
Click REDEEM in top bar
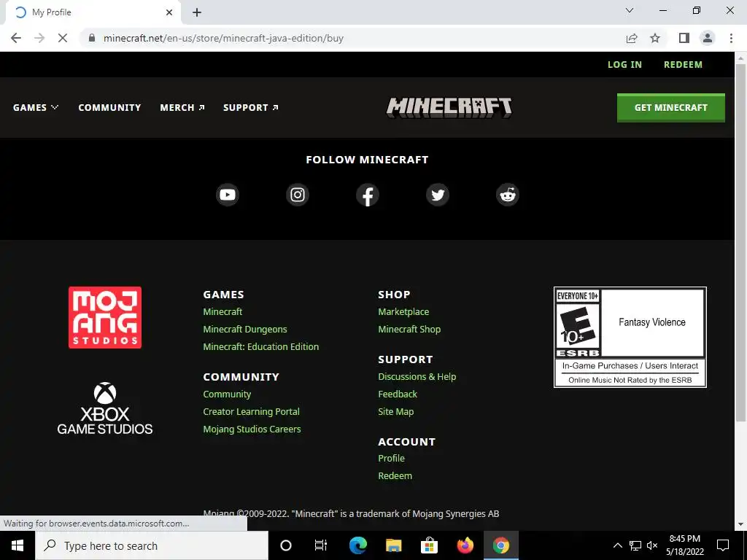click(x=683, y=65)
